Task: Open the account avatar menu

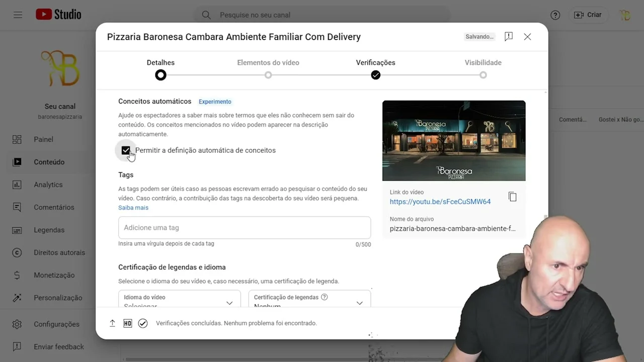Action: coord(625,15)
